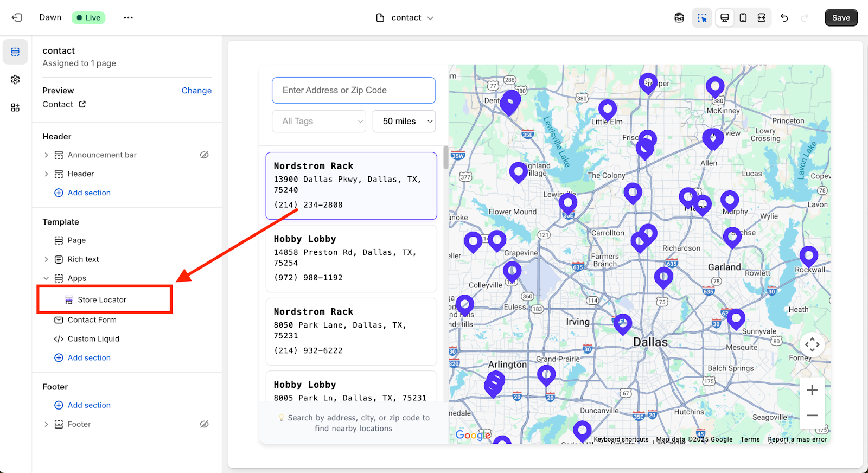Click Add section under Footer

click(82, 405)
